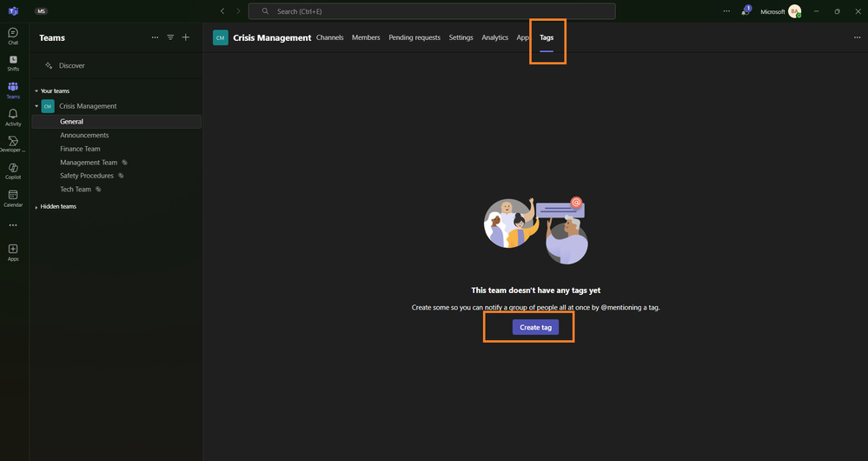
Task: Go forward with the right arrow
Action: pos(239,11)
